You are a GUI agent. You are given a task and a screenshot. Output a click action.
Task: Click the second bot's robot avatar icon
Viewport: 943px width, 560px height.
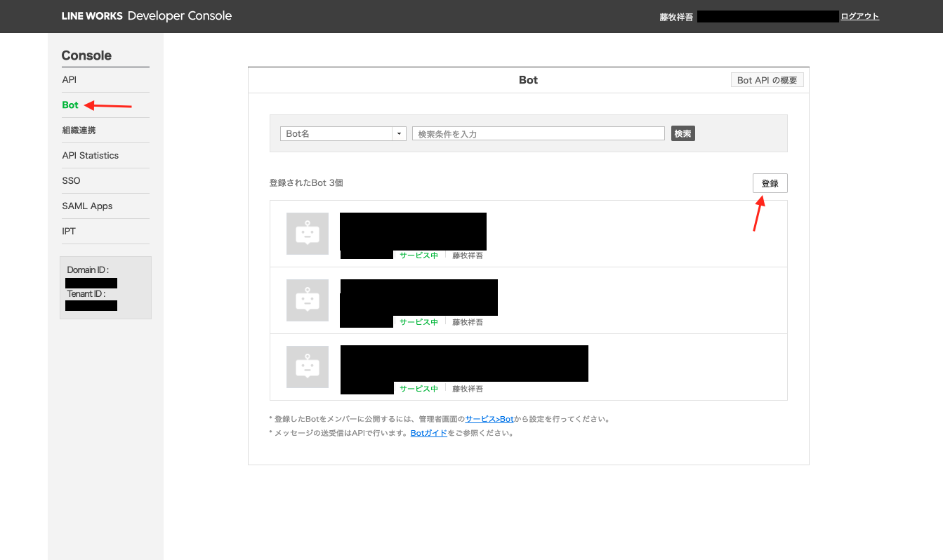pyautogui.click(x=308, y=300)
